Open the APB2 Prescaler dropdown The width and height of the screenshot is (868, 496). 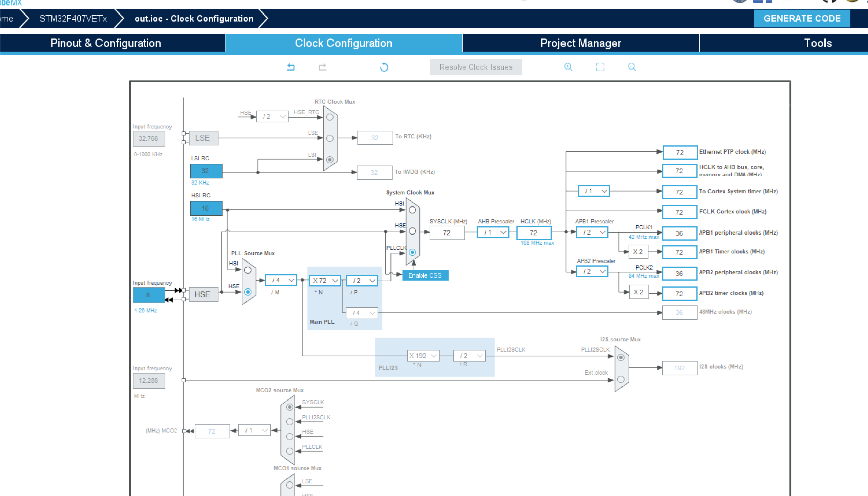[592, 272]
